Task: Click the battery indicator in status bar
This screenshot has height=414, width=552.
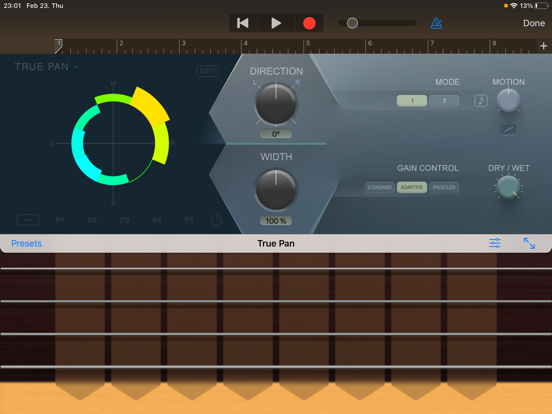Action: (542, 6)
